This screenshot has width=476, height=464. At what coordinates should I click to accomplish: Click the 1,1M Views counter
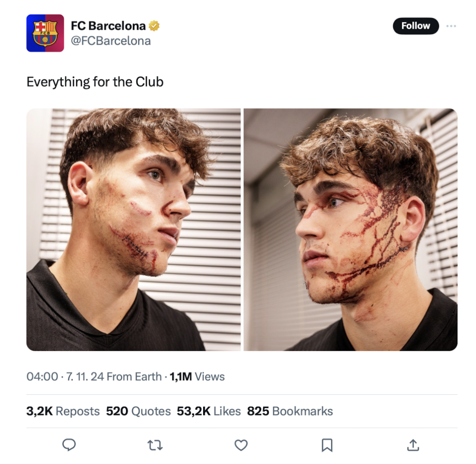[x=197, y=376]
